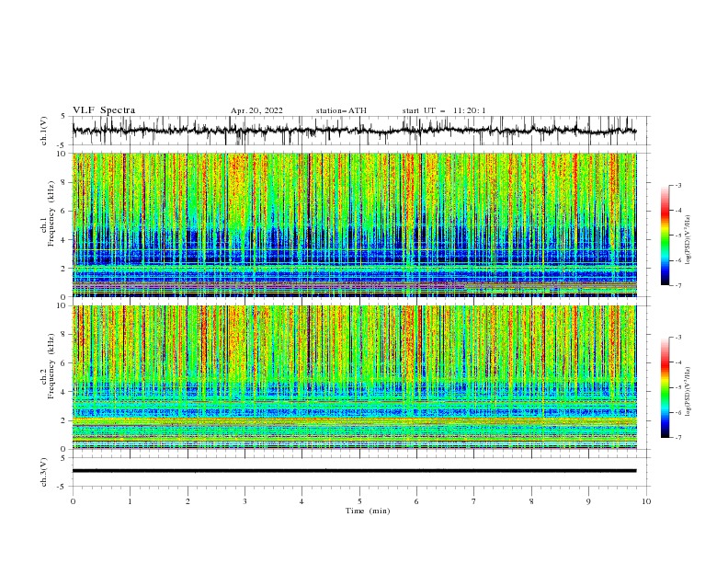The height and width of the screenshot is (563, 728).
Task: Click the time axis tick labeled 5
Action: tap(359, 501)
